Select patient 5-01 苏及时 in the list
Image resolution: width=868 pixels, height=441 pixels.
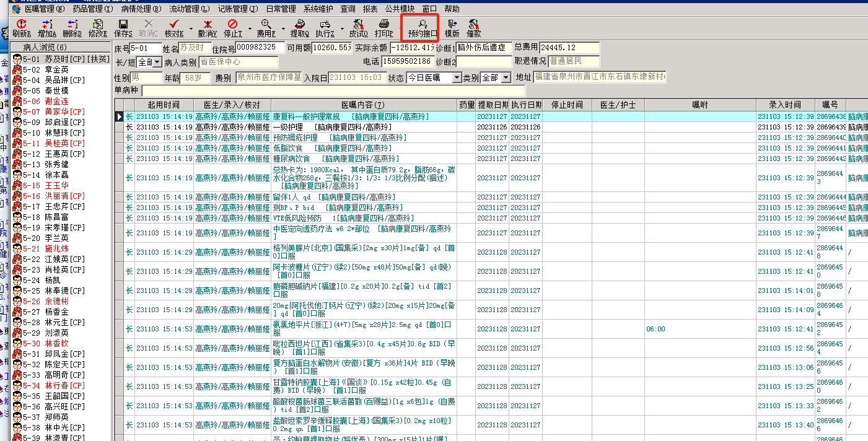click(x=62, y=59)
